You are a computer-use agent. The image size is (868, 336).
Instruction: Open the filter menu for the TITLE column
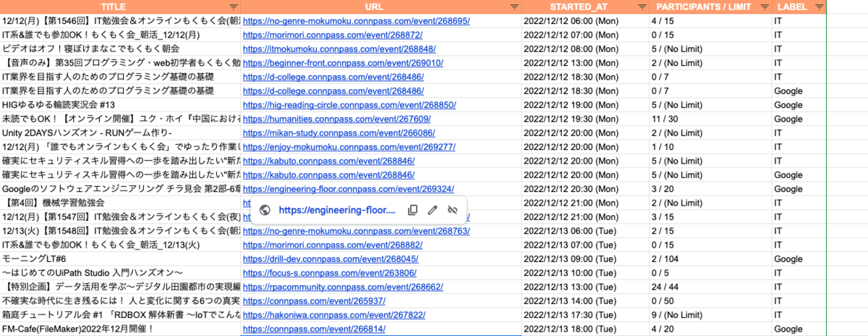232,7
